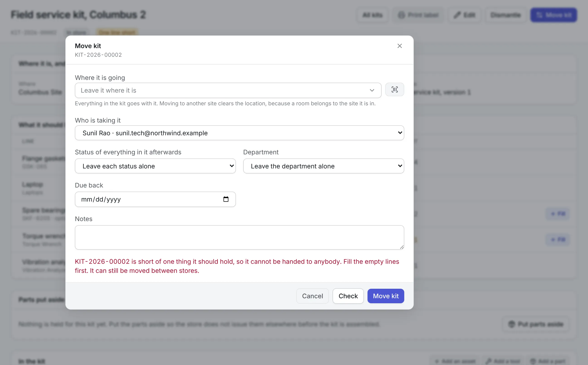Click the Check button

pyautogui.click(x=348, y=296)
